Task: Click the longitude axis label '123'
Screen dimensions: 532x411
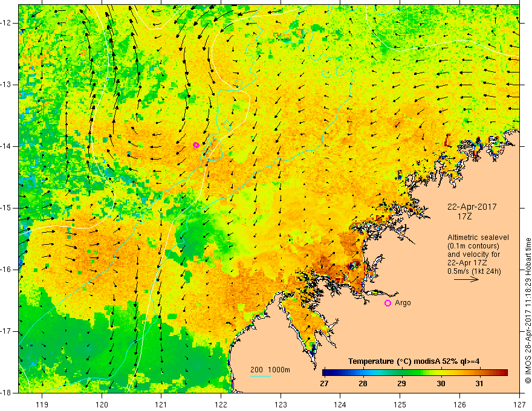Action: pos(281,404)
